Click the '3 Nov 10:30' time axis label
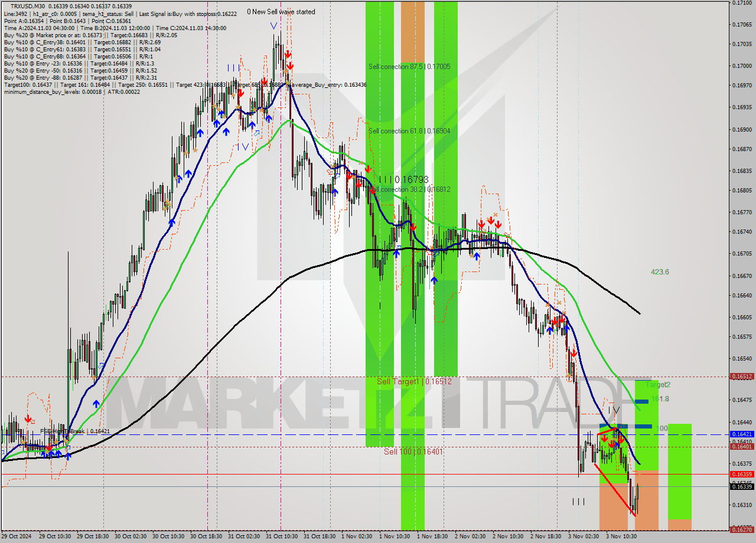 click(x=621, y=537)
